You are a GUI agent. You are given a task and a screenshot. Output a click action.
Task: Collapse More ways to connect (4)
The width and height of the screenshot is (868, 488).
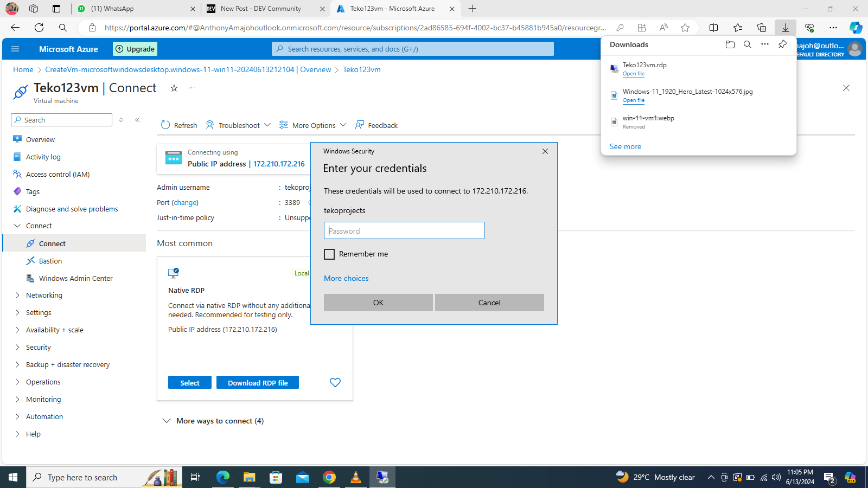click(x=213, y=421)
